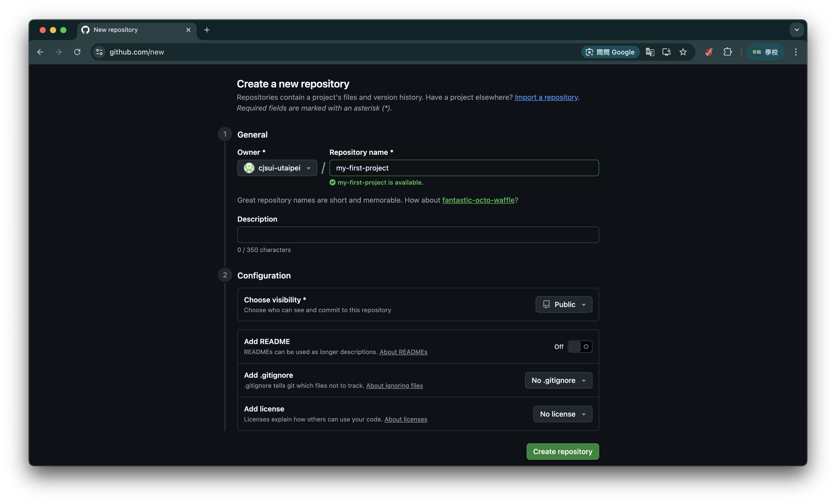Click the 'Create a new repository' heading
The height and width of the screenshot is (504, 836).
293,84
